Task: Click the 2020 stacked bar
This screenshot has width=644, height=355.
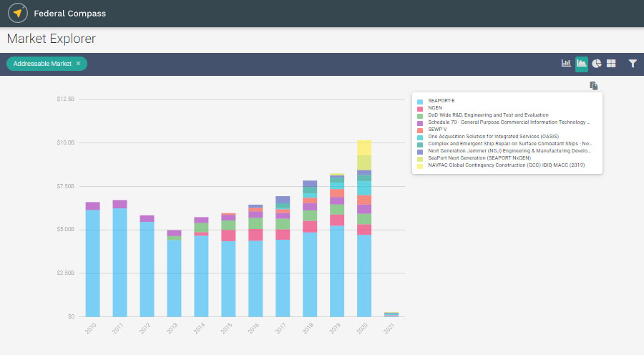Action: pyautogui.click(x=364, y=229)
